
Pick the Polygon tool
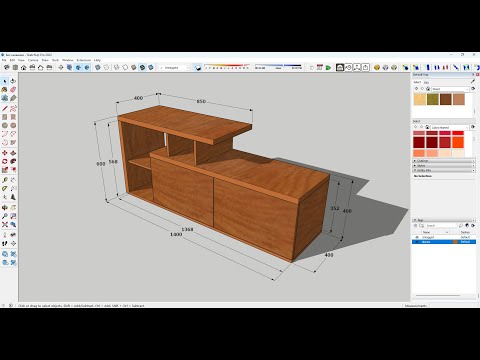[13, 125]
